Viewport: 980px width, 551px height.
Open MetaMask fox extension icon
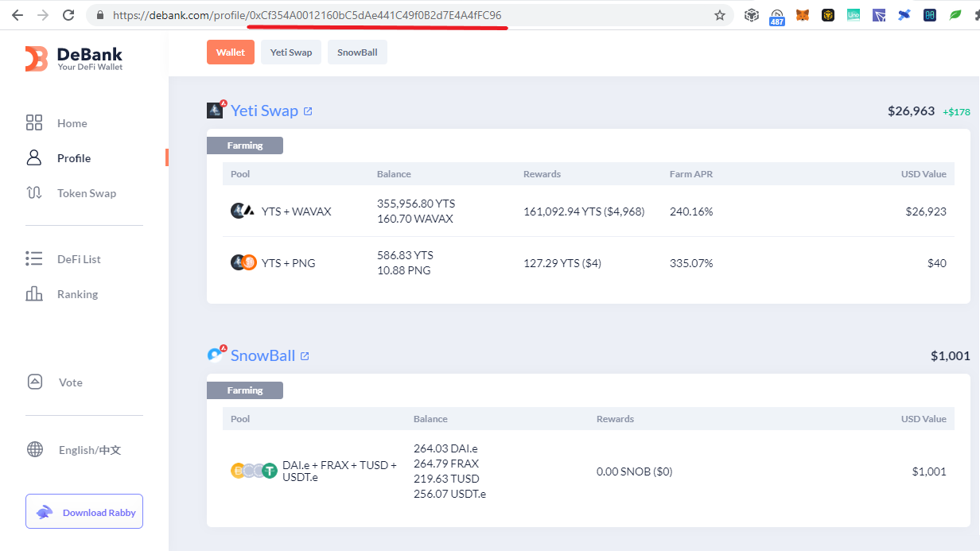[803, 15]
